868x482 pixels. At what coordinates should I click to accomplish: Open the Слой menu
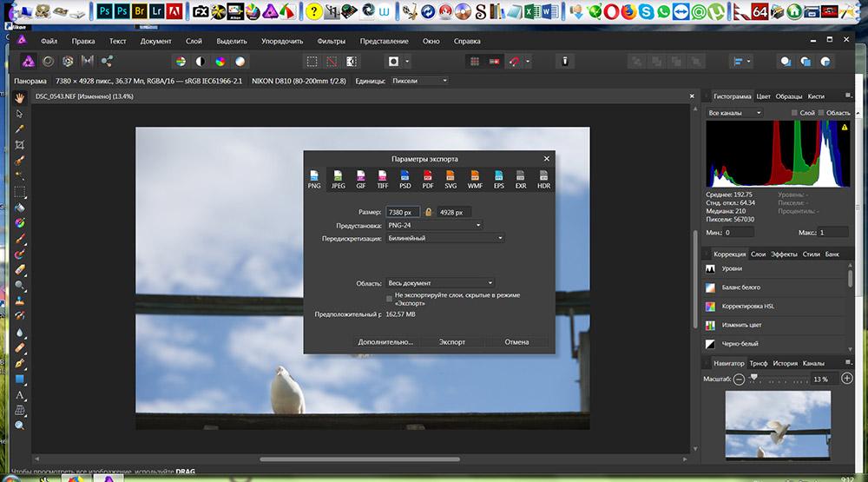[x=194, y=41]
